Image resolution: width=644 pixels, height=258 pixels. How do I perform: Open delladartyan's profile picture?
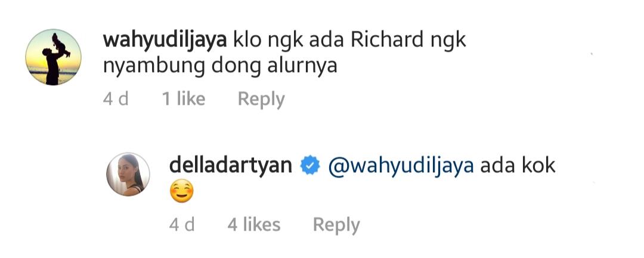tap(128, 175)
